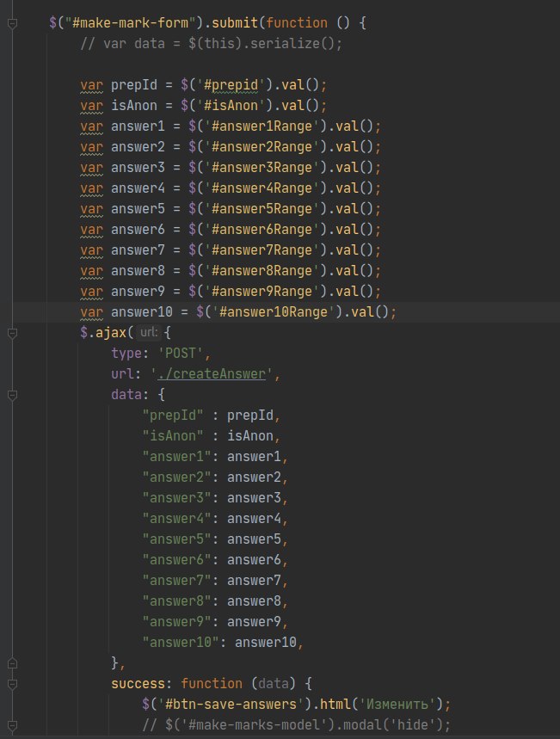The width and height of the screenshot is (560, 739).
Task: Click the '#answer1Range' selector string
Action: click(x=262, y=126)
